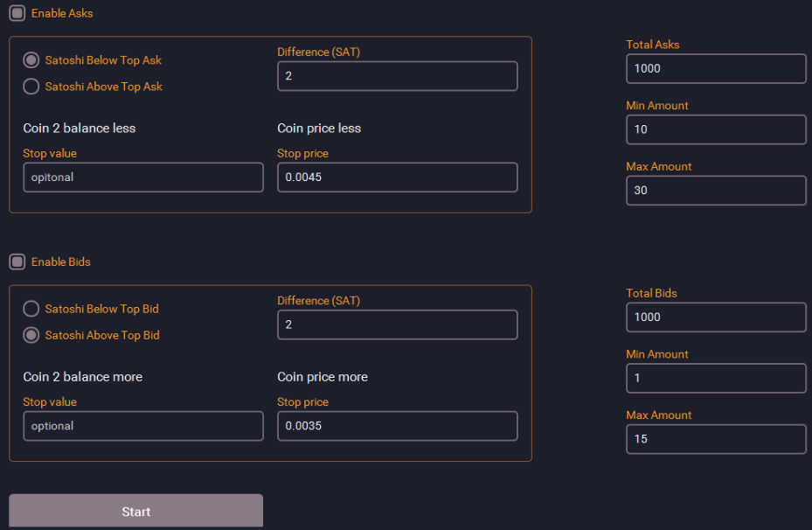Focus the bids Difference (SAT) field

click(397, 324)
